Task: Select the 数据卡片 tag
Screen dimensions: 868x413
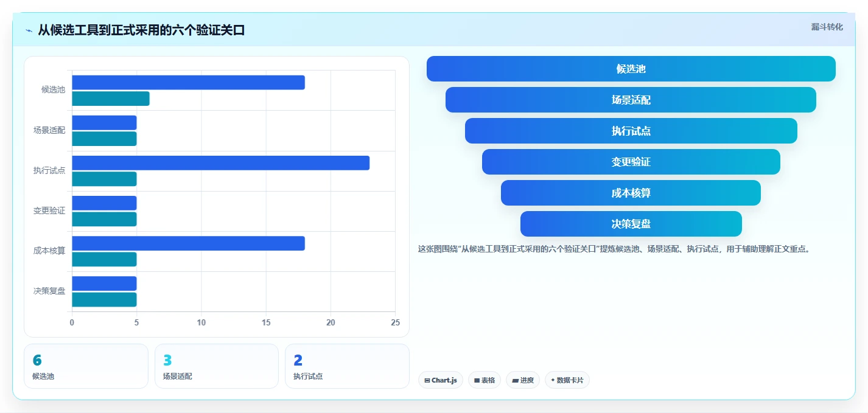Action: coord(567,380)
